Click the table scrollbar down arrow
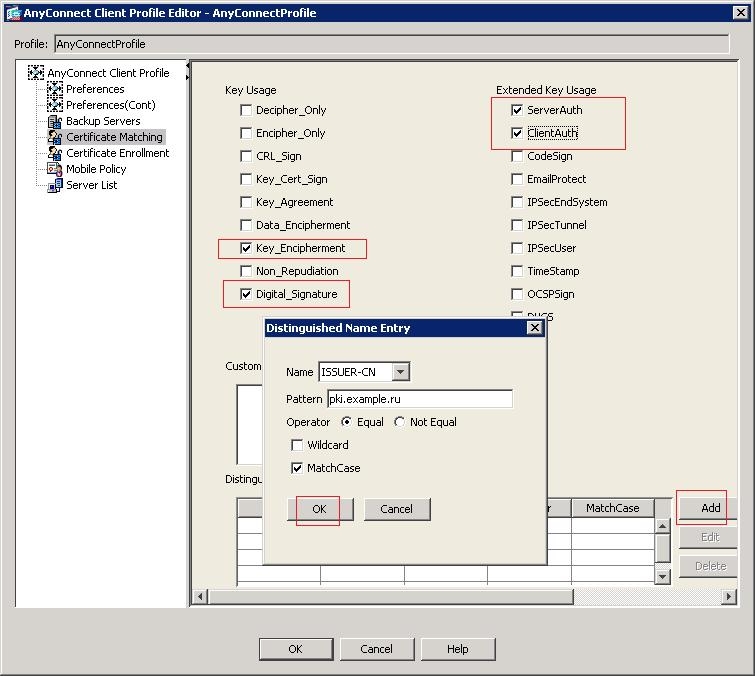Image resolution: width=755 pixels, height=676 pixels. (x=663, y=576)
